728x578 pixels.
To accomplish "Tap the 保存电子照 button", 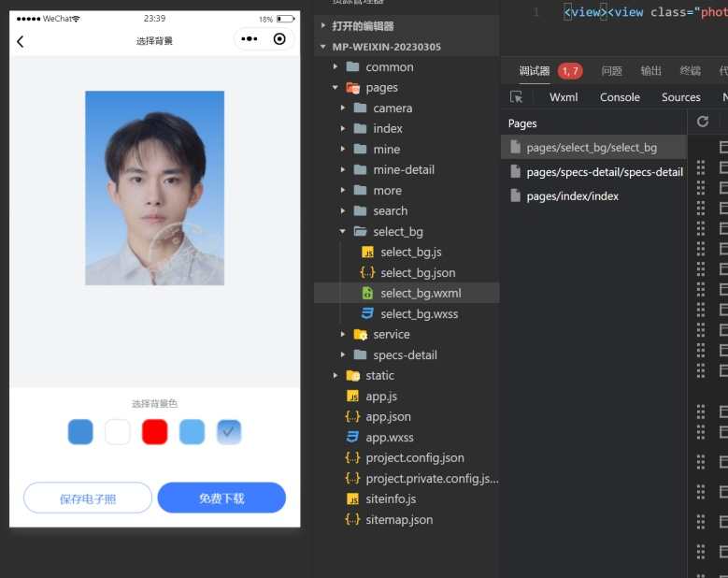I will click(x=88, y=499).
